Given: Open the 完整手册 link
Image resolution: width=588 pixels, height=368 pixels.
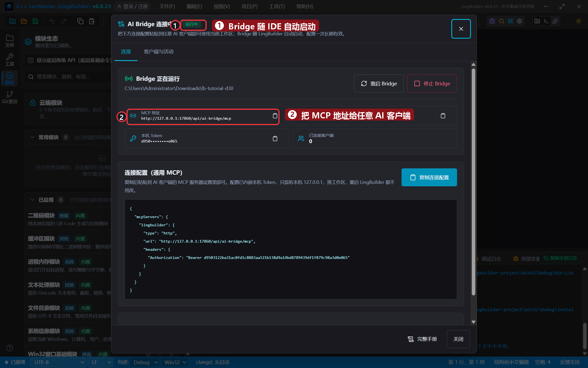Looking at the screenshot, I should point(422,339).
